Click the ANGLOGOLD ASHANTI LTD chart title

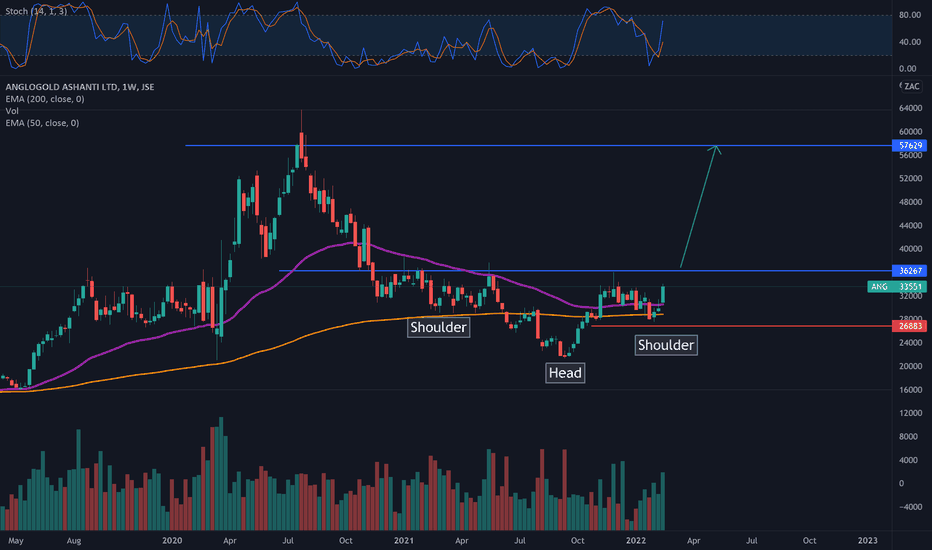(80, 87)
